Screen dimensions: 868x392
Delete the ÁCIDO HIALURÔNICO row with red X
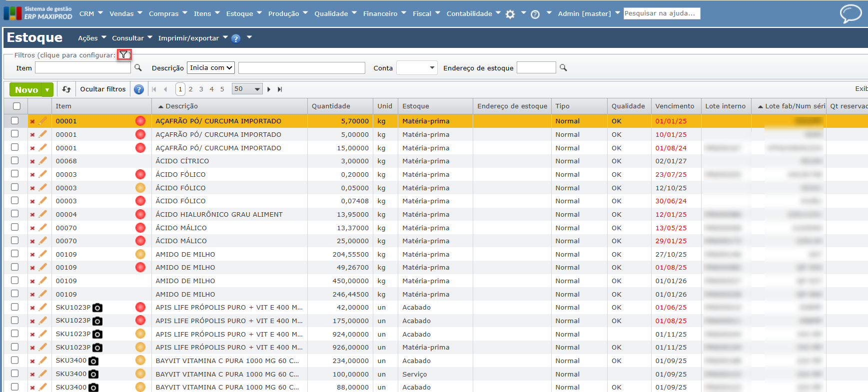[32, 215]
